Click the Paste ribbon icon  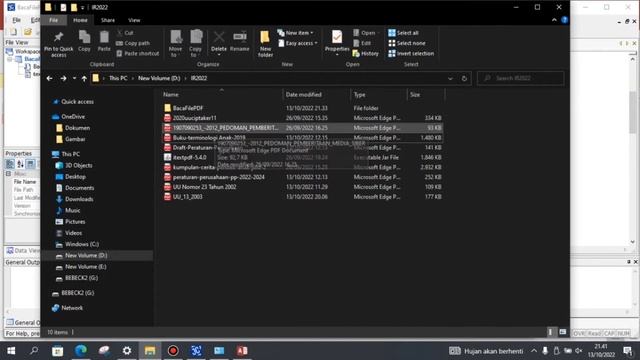[104, 41]
